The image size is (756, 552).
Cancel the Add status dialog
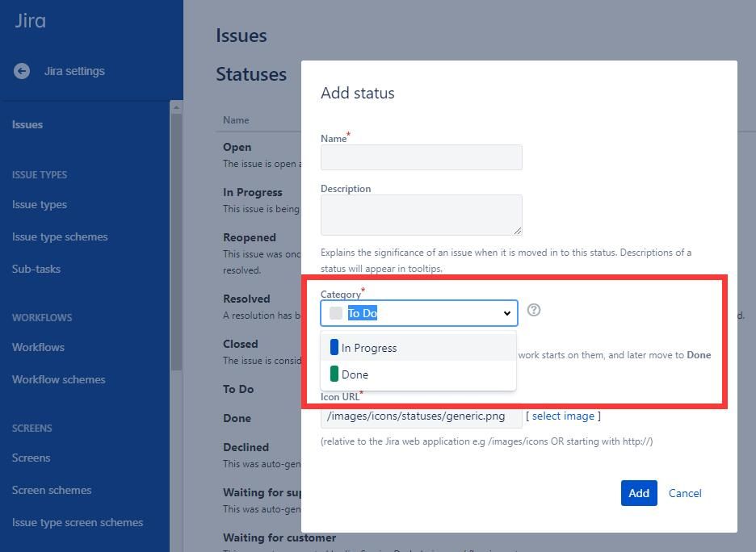click(x=685, y=493)
